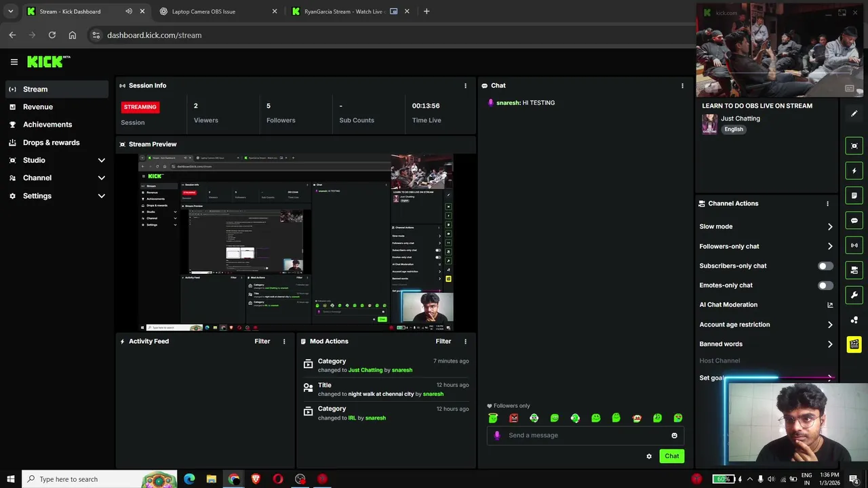This screenshot has height=488, width=868.
Task: Open the Activity Feed three-dot options menu
Action: tap(284, 342)
